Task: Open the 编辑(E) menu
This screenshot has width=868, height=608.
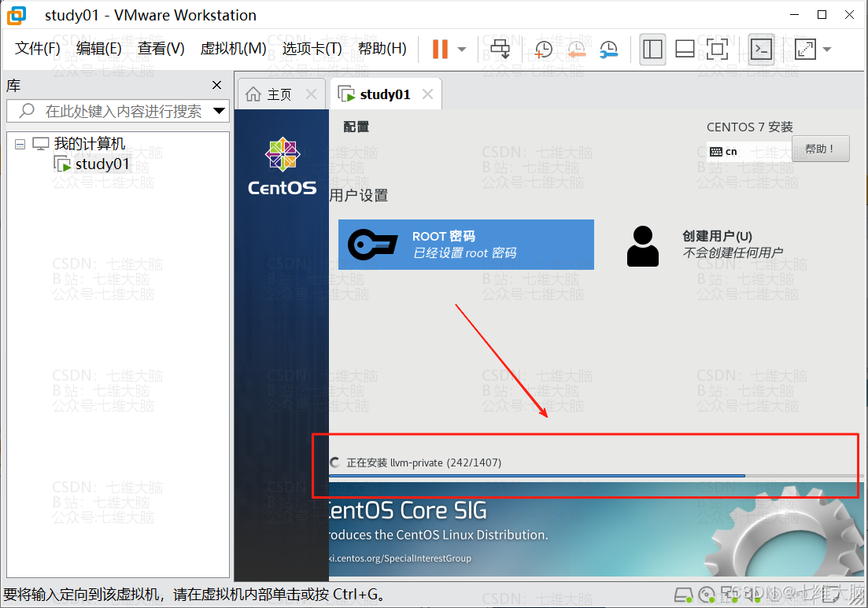Action: click(99, 49)
